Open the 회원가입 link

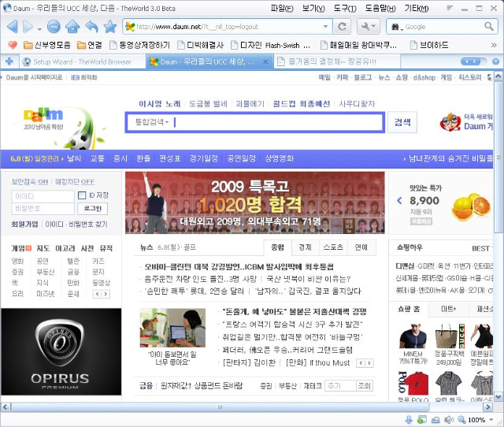[24, 224]
